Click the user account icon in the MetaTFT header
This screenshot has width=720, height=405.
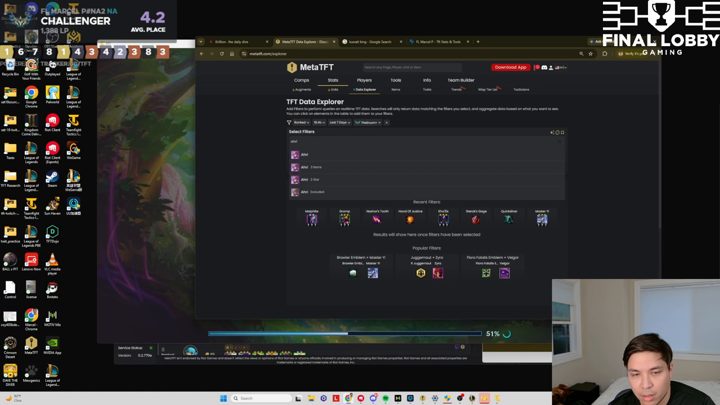tap(551, 68)
